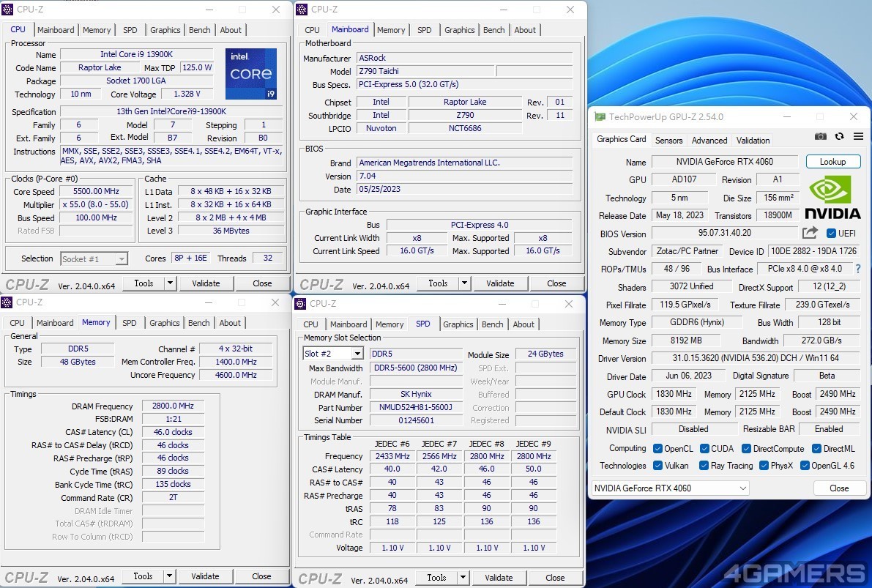This screenshot has width=872, height=588.
Task: Click the Close button in GPU-Z
Action: click(x=838, y=488)
